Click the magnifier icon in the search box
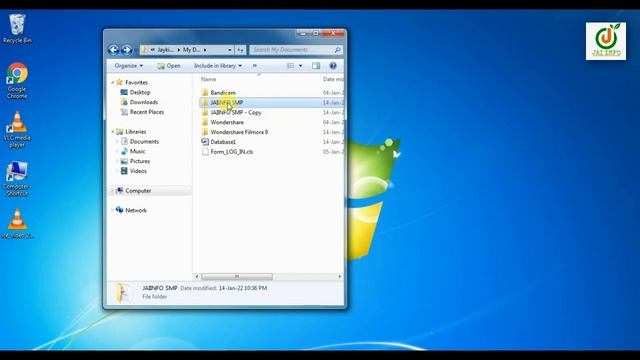The image size is (640, 360). [x=337, y=50]
